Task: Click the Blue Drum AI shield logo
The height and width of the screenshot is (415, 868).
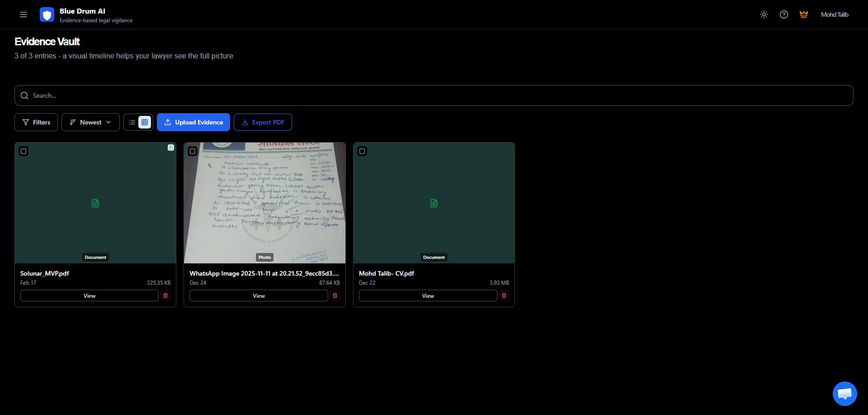Action: point(47,14)
